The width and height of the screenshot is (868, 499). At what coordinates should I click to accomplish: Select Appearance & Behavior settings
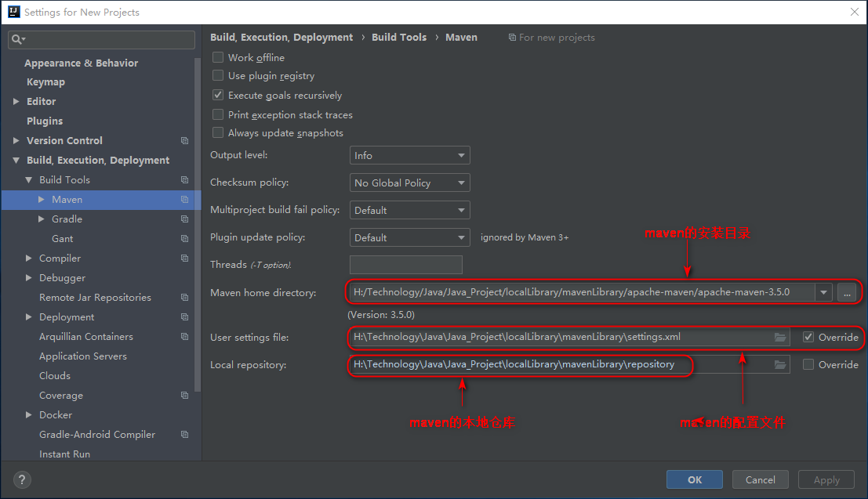click(x=82, y=63)
